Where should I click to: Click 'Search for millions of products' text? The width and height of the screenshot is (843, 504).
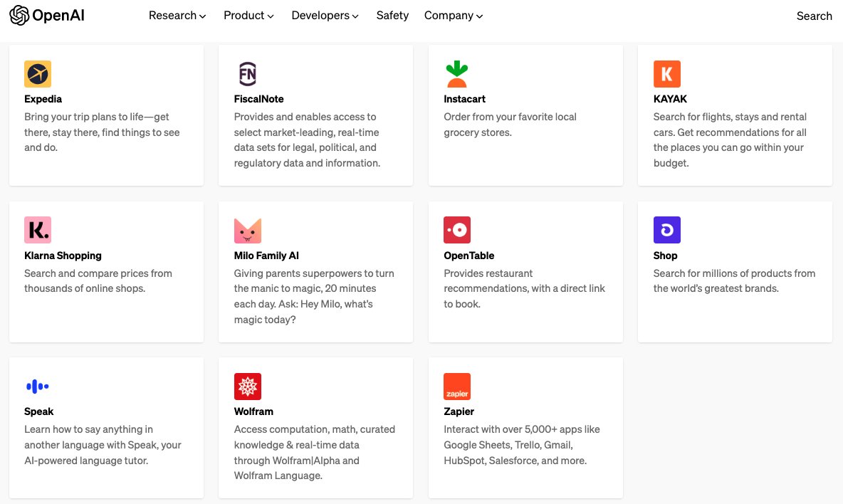click(x=734, y=281)
